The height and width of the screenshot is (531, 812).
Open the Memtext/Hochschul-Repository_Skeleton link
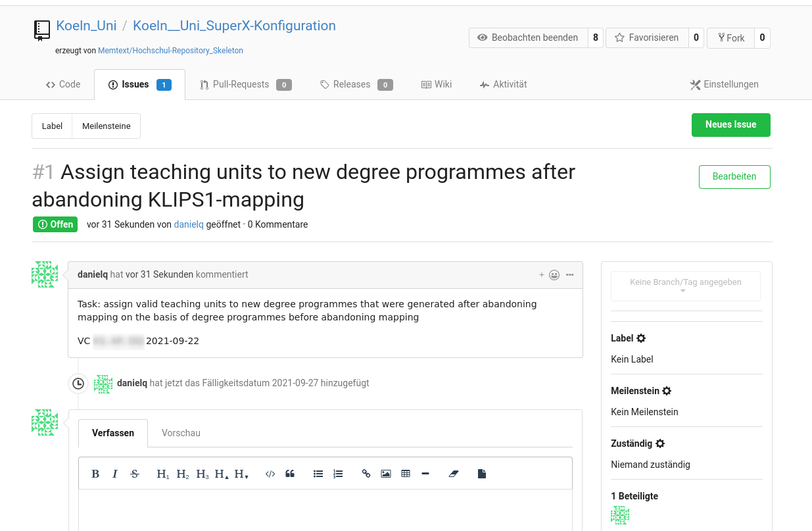(x=170, y=51)
